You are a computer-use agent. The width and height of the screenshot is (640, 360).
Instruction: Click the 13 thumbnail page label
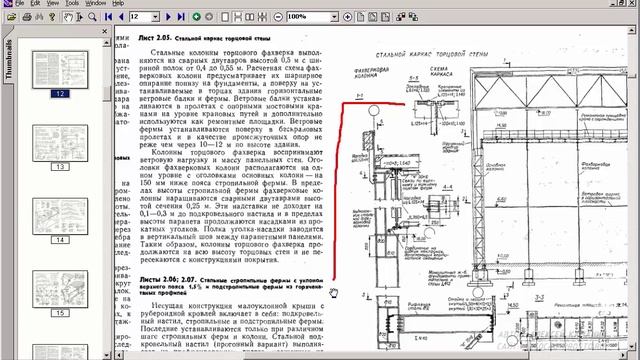pyautogui.click(x=60, y=167)
